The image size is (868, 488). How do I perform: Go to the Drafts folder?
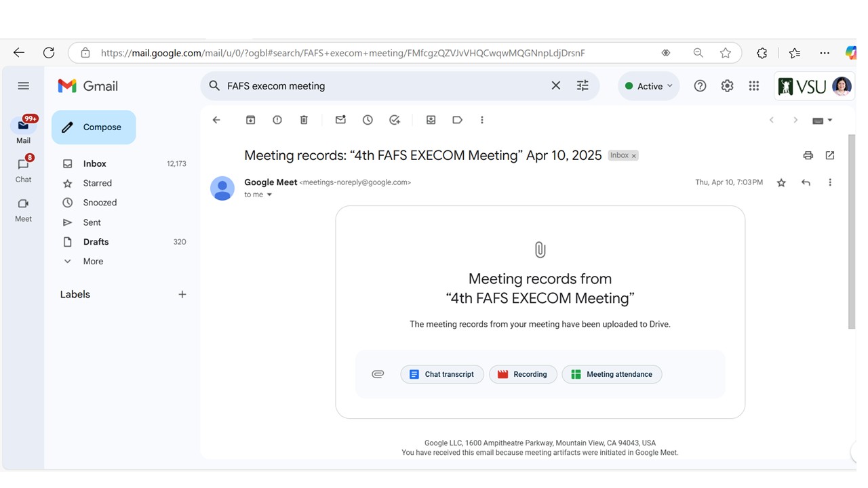pyautogui.click(x=96, y=242)
